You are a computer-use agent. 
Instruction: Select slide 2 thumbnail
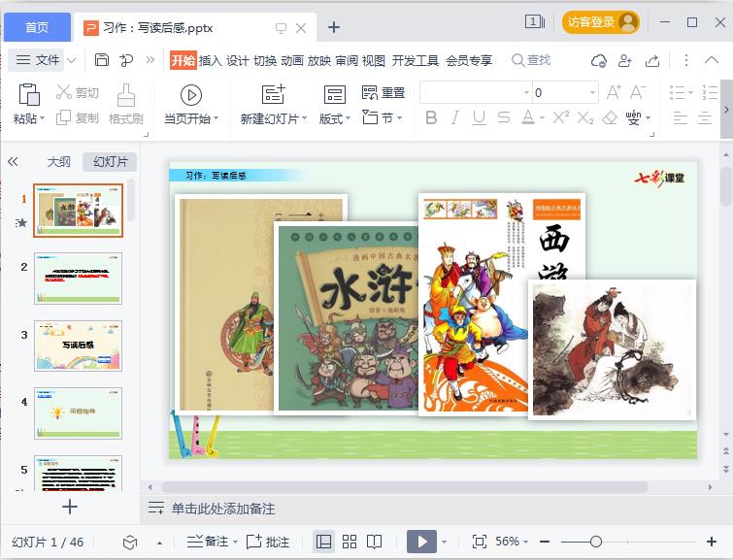(78, 279)
